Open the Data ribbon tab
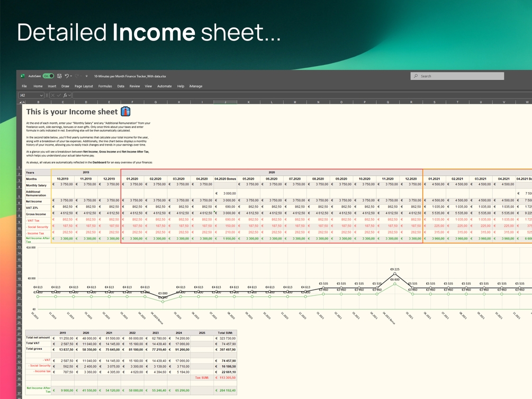Viewport: 532px width, 399px height. coord(121,86)
